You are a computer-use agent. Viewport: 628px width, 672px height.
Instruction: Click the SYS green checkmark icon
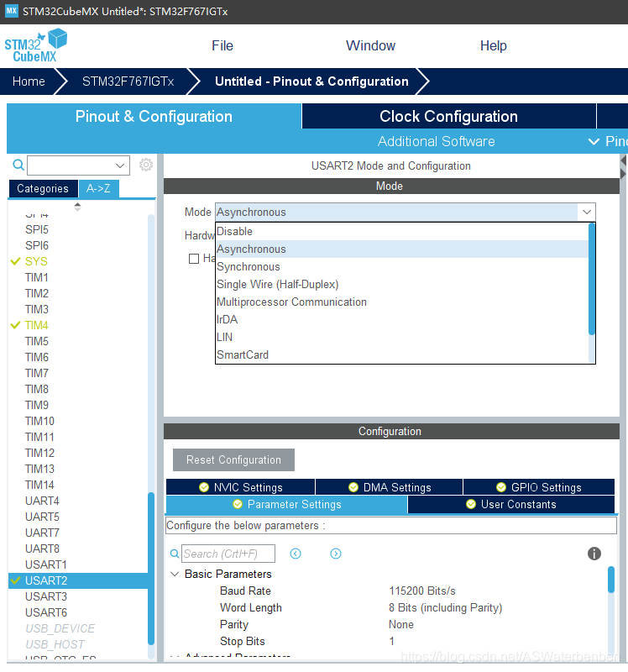click(x=15, y=261)
